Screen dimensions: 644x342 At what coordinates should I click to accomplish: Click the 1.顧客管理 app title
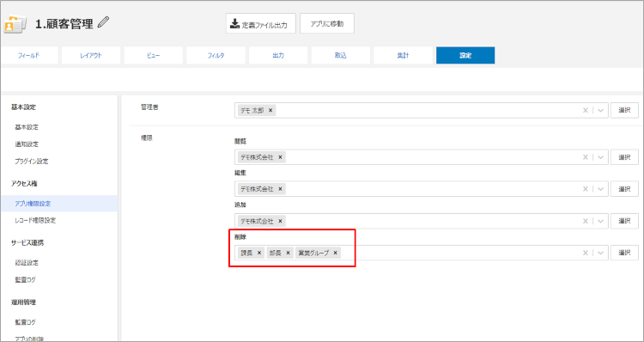pos(64,24)
